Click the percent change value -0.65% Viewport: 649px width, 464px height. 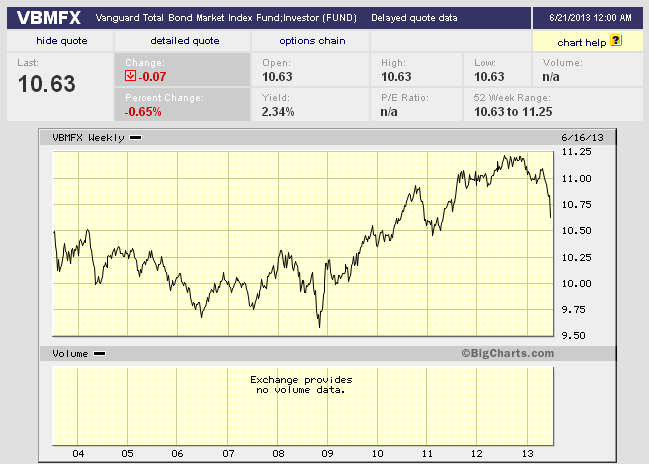coord(143,112)
